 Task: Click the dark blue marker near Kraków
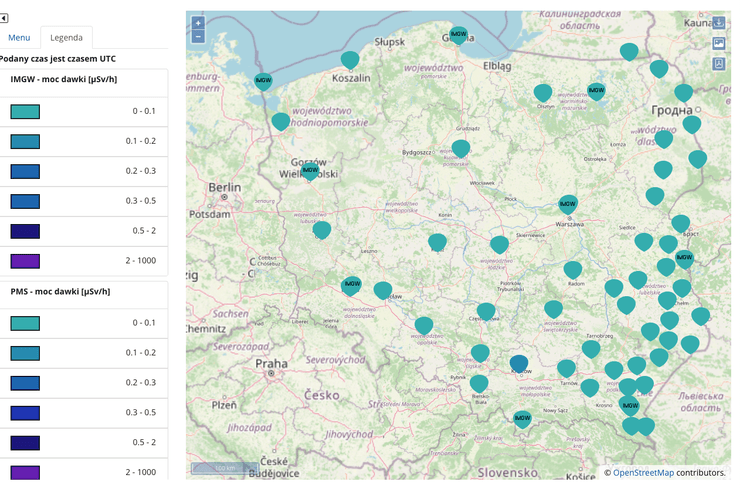pyautogui.click(x=518, y=363)
